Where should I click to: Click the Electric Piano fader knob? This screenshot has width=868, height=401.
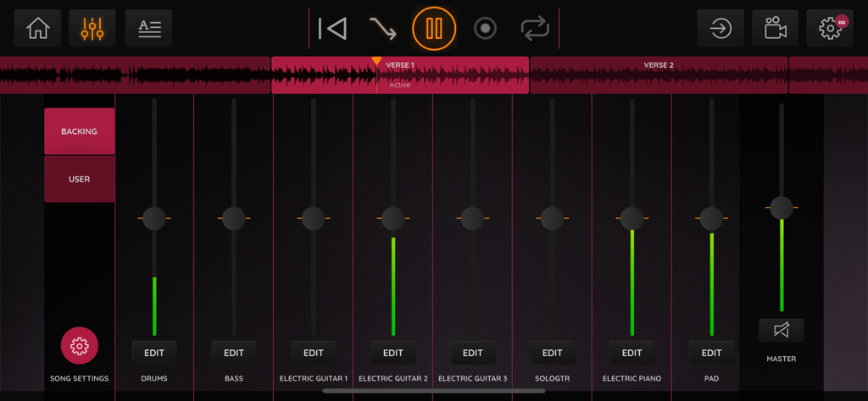click(632, 218)
